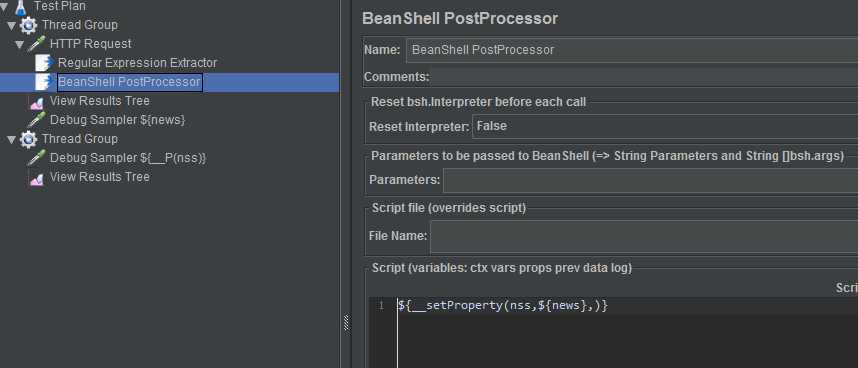The height and width of the screenshot is (368, 858).
Task: Collapse the second Thread Group node
Action: [x=11, y=140]
